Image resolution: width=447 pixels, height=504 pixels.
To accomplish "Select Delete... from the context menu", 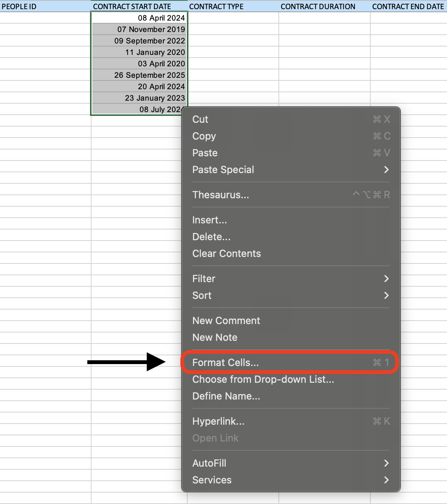I will 211,237.
